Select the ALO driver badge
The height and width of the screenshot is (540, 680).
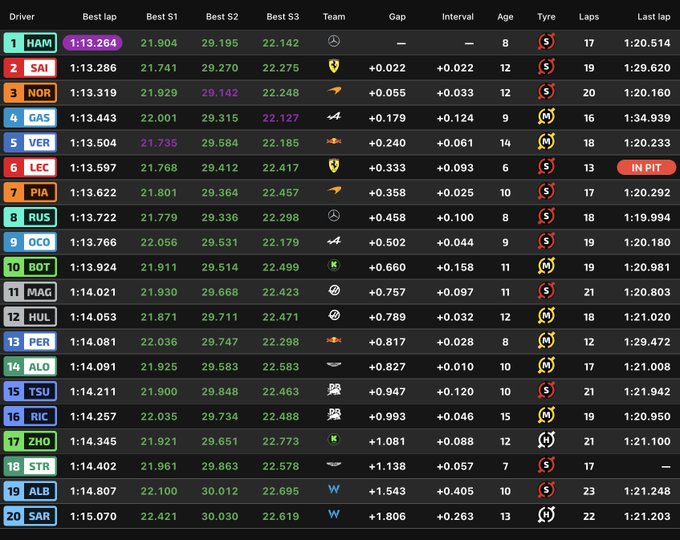(x=30, y=367)
